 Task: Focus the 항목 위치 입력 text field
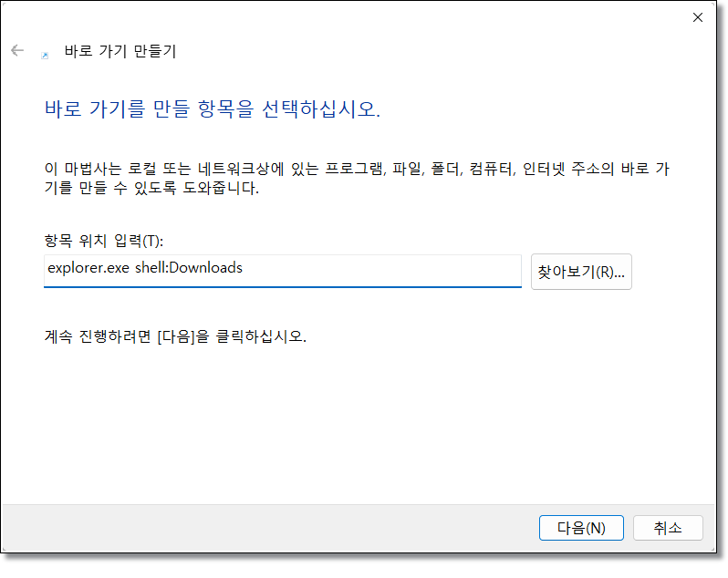283,271
